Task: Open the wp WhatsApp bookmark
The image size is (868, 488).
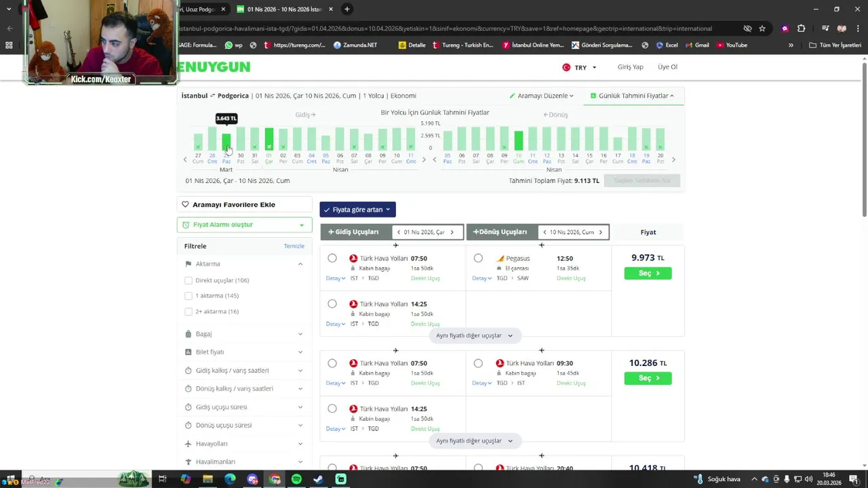Action: pos(233,45)
